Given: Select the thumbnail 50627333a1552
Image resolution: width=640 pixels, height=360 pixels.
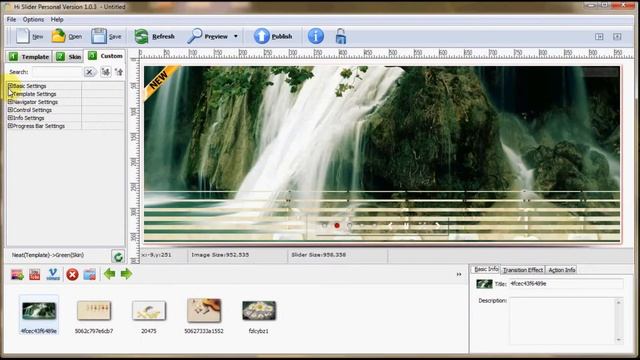Looking at the screenshot, I should (204, 316).
